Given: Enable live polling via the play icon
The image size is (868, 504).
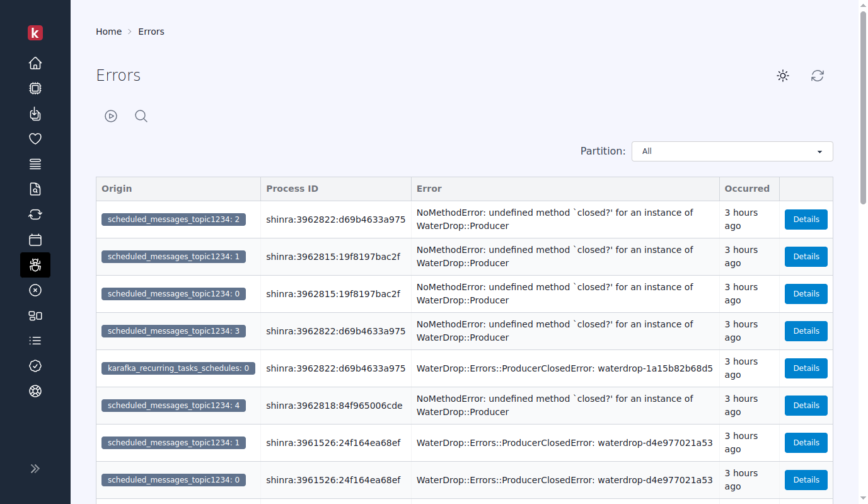Looking at the screenshot, I should (x=111, y=116).
